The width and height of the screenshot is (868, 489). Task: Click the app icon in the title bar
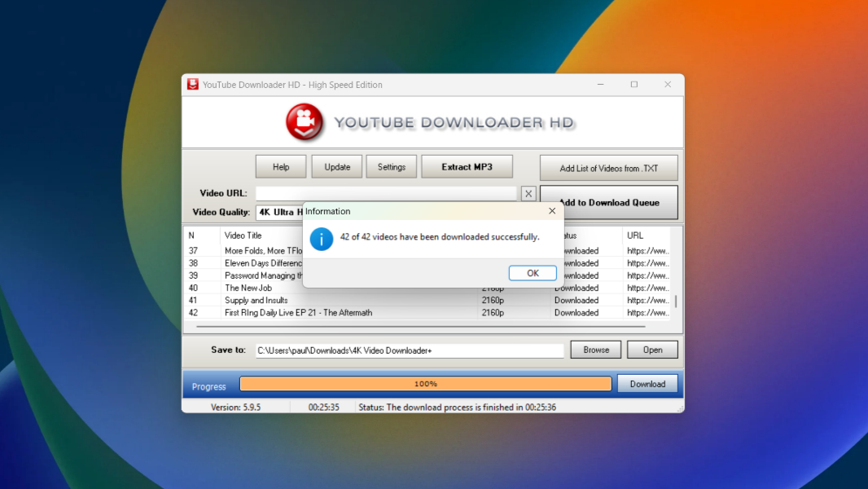tap(192, 84)
